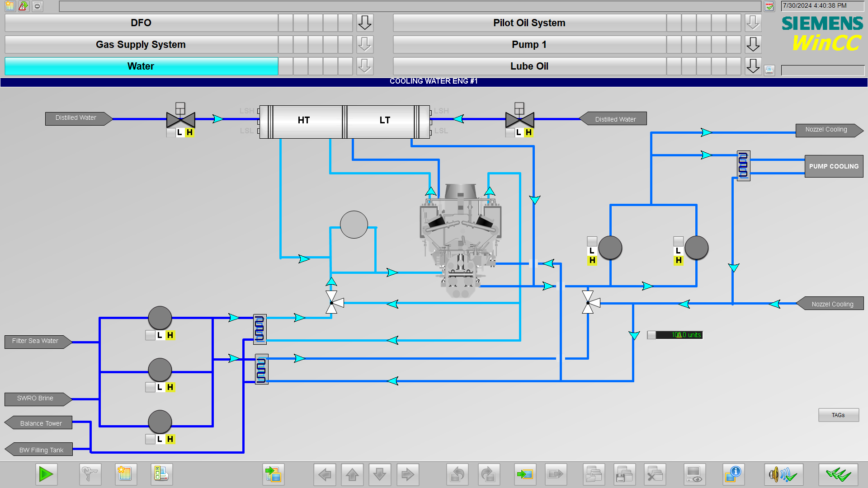Click the TAGs button
Image resolution: width=868 pixels, height=488 pixels.
(x=838, y=415)
